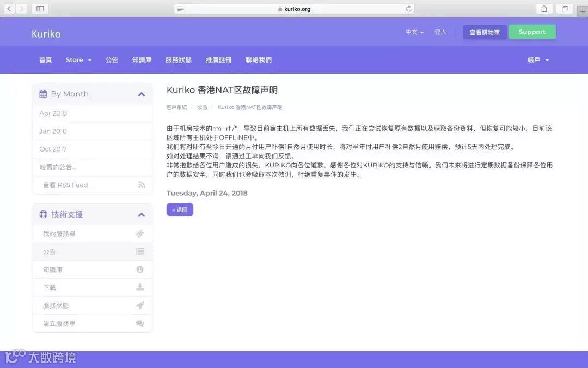
Task: Click the rocket icon on 服務狀態 row
Action: 140,305
